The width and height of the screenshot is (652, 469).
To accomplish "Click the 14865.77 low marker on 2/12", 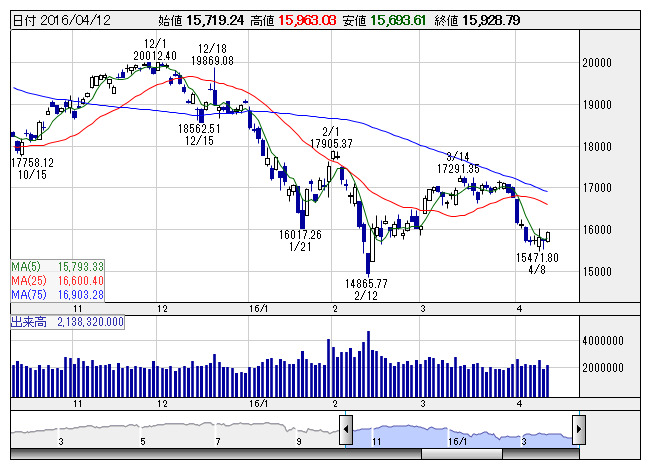I will [x=366, y=284].
